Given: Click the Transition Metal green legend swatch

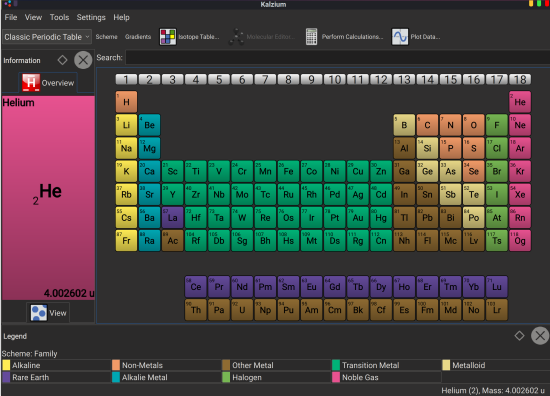Looking at the screenshot, I should pyautogui.click(x=336, y=365).
